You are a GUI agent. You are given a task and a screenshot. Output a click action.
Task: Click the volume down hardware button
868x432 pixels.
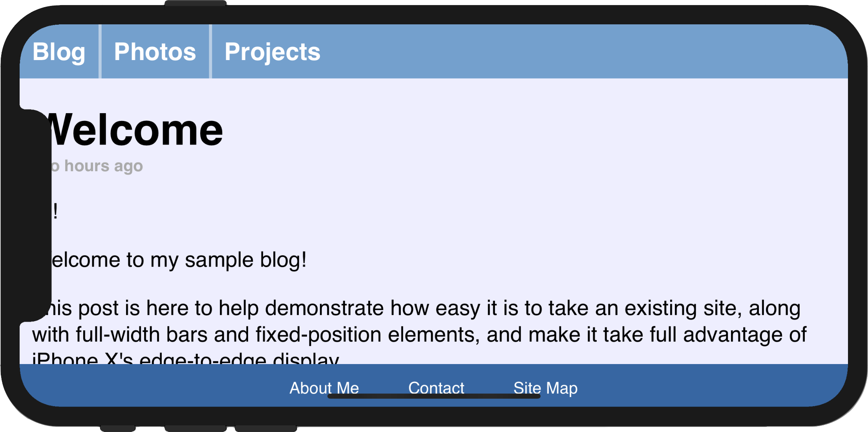pyautogui.click(x=266, y=428)
